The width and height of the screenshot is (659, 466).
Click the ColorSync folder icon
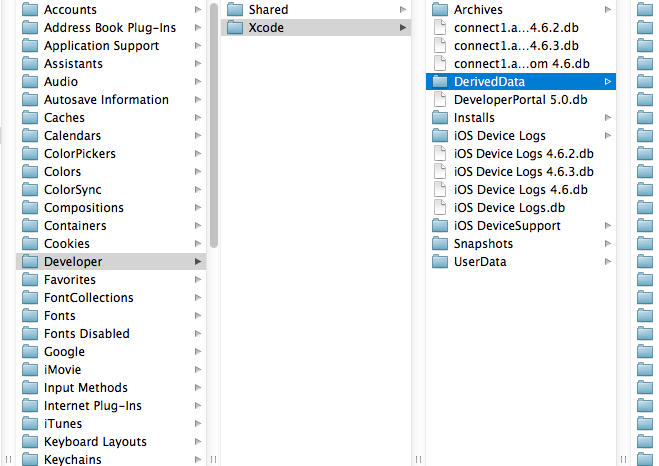pos(30,190)
